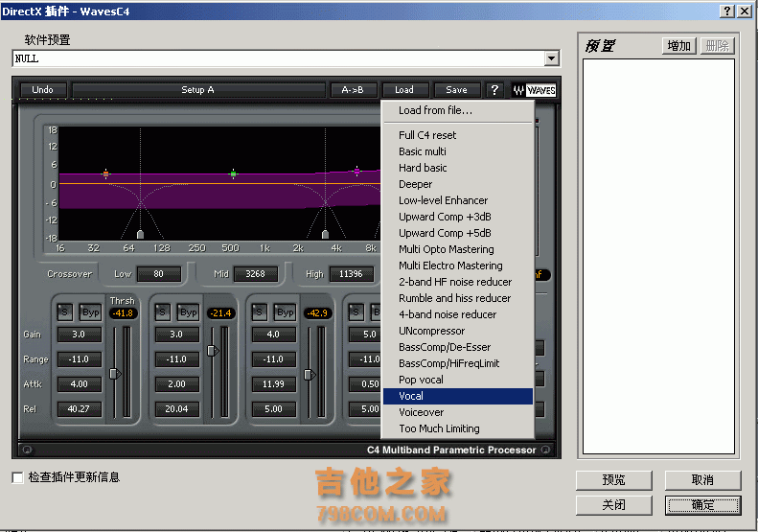This screenshot has height=532, width=758.
Task: Grab the 80 Hz crossover handle
Action: pyautogui.click(x=140, y=235)
